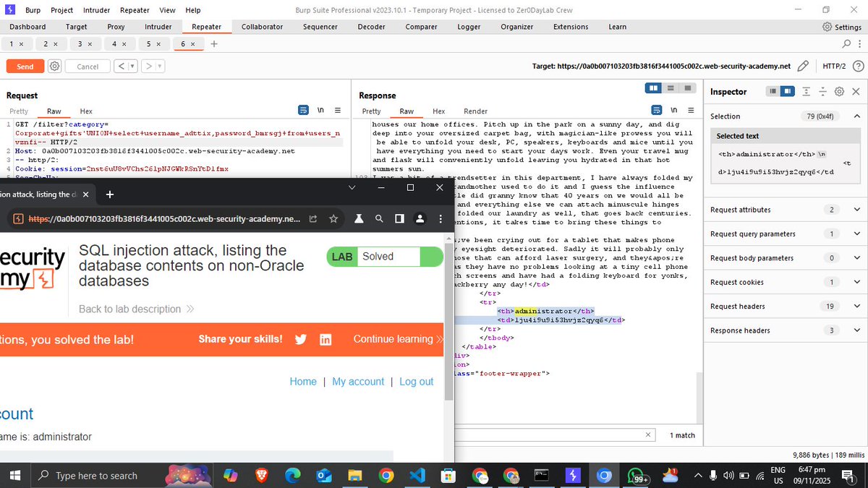Viewport: 868px width, 488px height.
Task: Click the response search input field
Action: click(x=548, y=435)
